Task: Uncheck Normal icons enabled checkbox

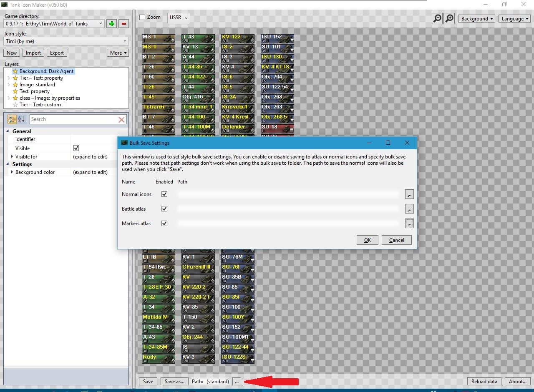Action: point(164,194)
